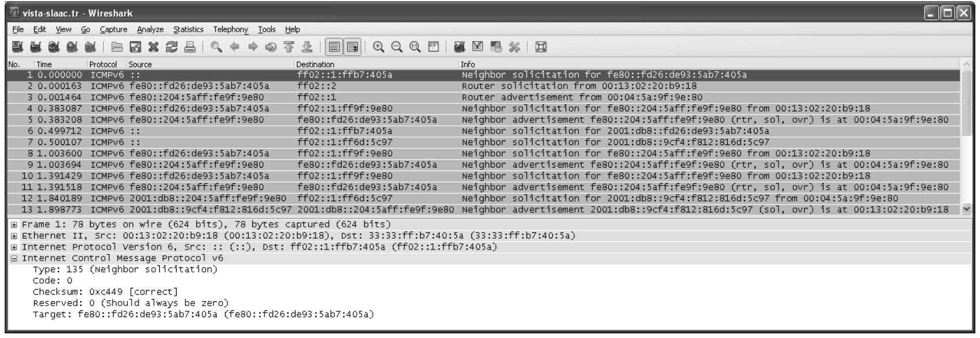The image size is (980, 338).
Task: Select packet 2 Router solicitation row
Action: click(x=484, y=86)
